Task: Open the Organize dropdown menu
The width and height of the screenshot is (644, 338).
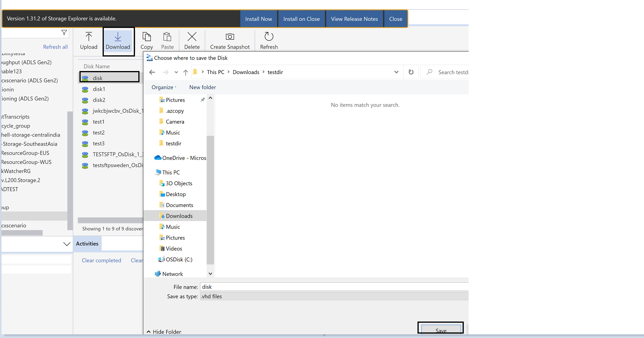Action: tap(164, 87)
